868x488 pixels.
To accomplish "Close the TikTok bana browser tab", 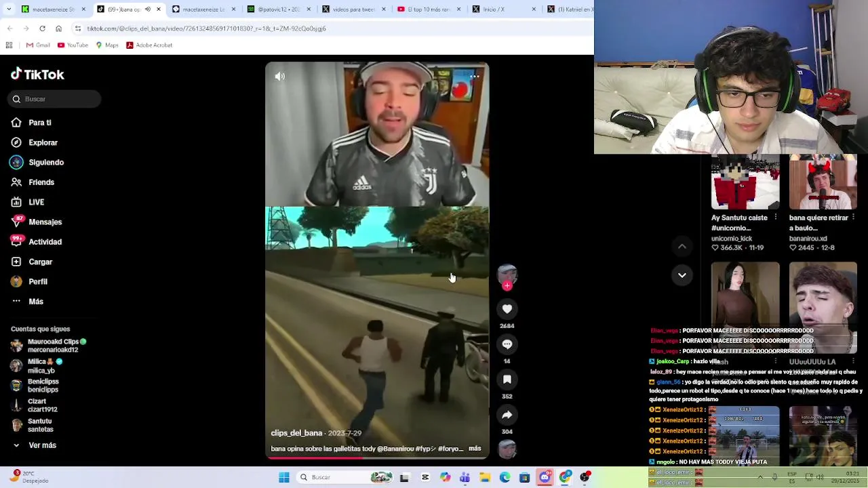I will [x=159, y=9].
